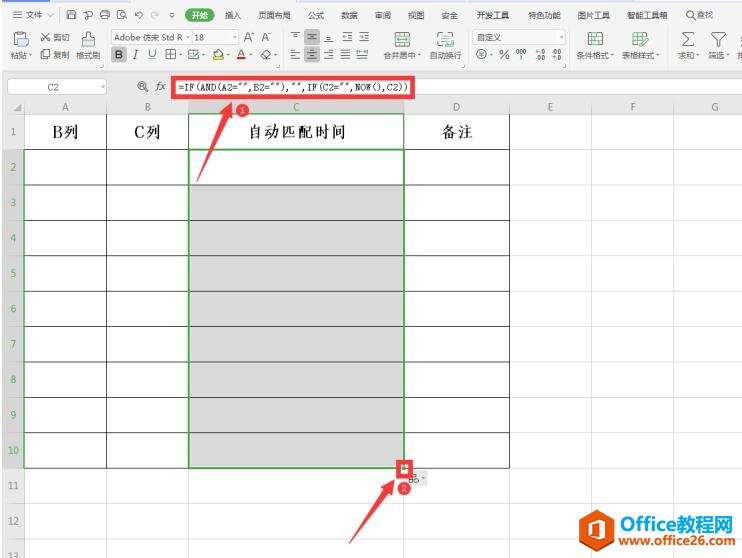Switch to the 公式 (Formulas) tab
742x558 pixels.
click(x=316, y=16)
